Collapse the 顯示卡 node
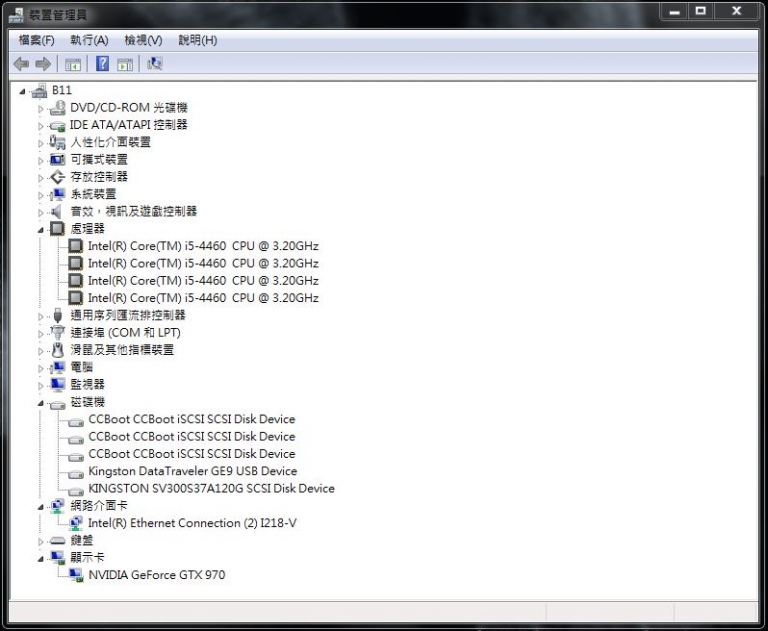Viewport: 768px width, 631px height. coord(41,559)
